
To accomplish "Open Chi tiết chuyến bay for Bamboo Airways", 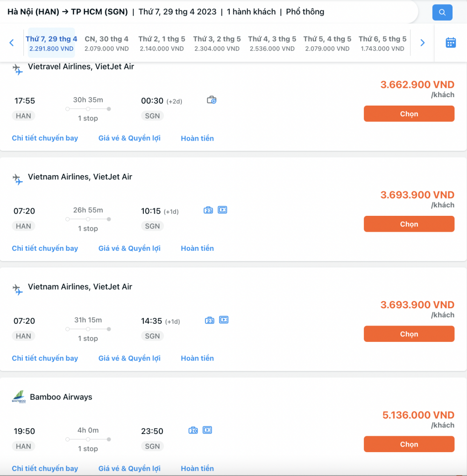I will click(x=45, y=469).
